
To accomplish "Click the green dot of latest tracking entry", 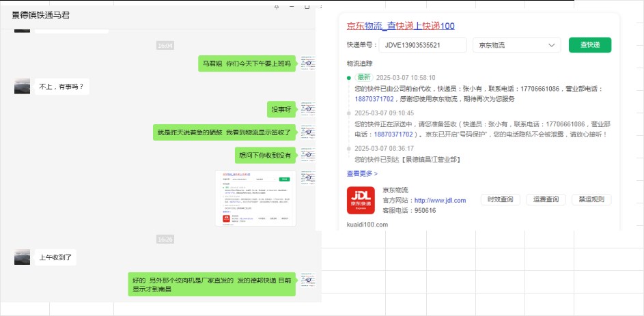I will pos(349,78).
